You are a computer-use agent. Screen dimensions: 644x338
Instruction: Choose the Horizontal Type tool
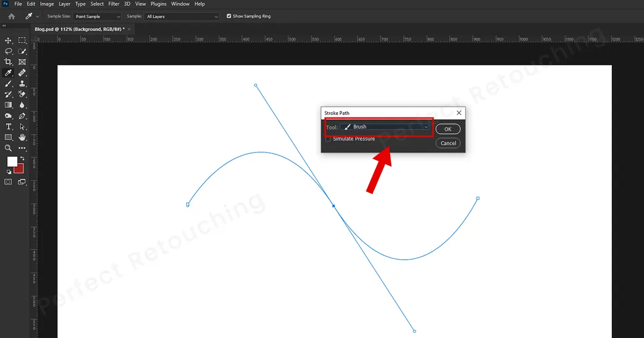click(x=9, y=127)
